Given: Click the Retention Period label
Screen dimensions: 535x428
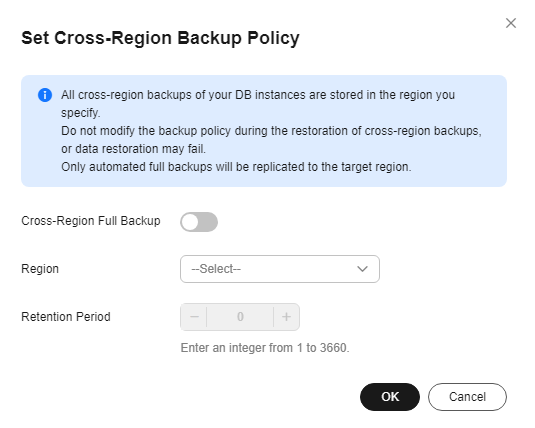Looking at the screenshot, I should 66,317.
